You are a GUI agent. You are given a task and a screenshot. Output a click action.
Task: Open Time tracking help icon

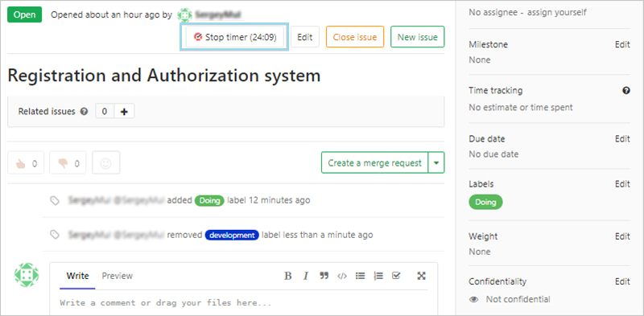[626, 91]
